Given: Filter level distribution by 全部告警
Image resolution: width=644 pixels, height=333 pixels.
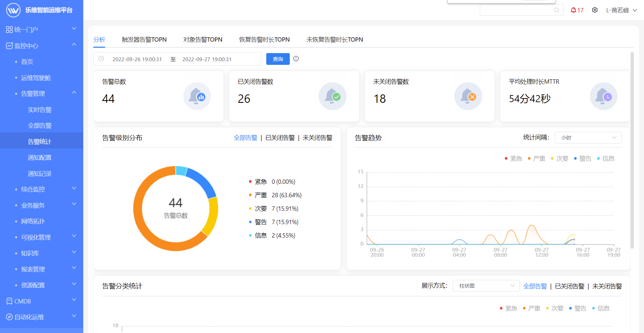Looking at the screenshot, I should (245, 138).
